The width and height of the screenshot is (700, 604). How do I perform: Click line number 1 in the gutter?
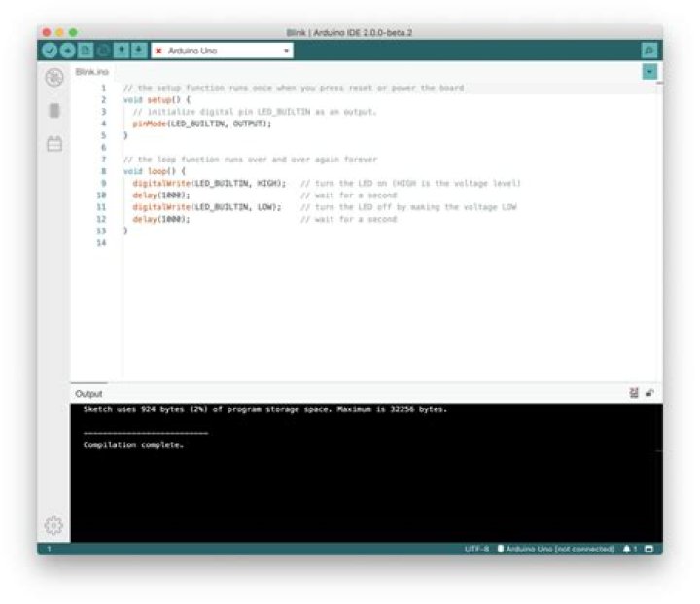tap(104, 88)
